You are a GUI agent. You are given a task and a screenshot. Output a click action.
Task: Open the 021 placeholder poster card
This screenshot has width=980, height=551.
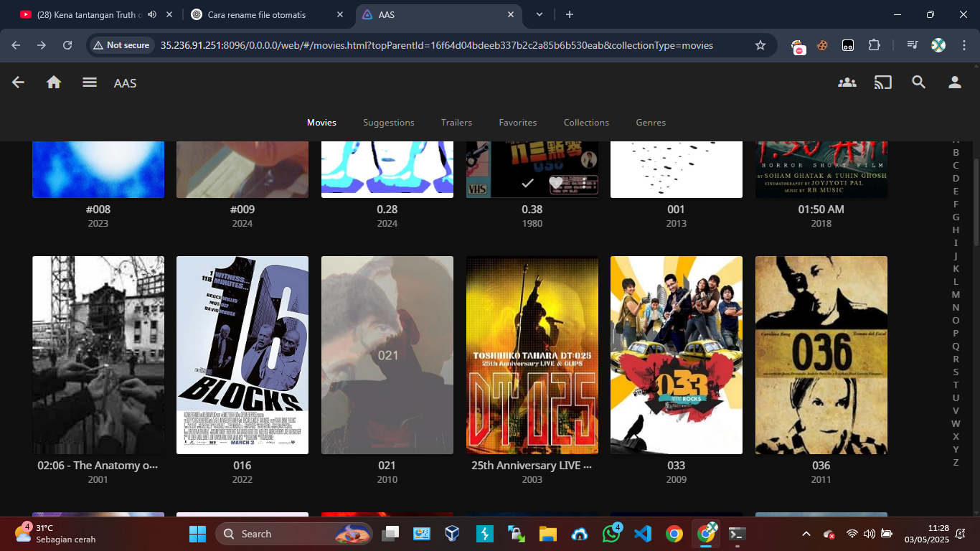[387, 355]
